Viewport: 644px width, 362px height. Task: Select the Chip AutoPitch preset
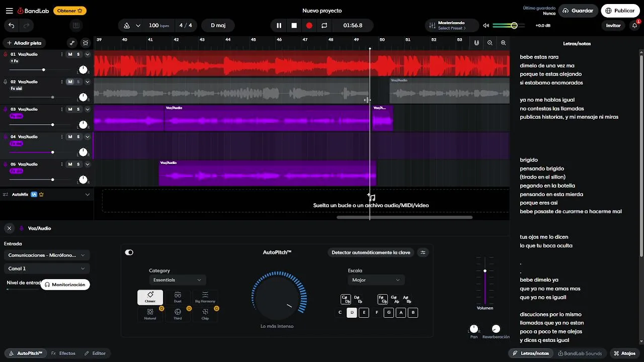tap(205, 314)
